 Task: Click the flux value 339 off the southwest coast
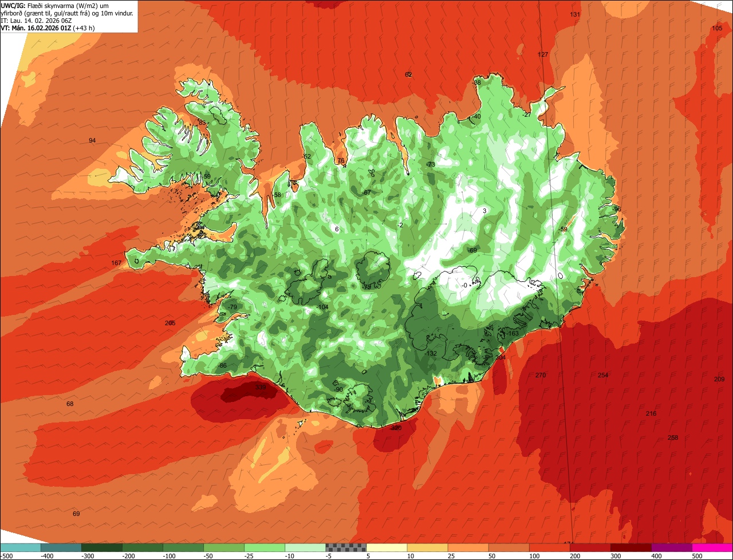[261, 388]
